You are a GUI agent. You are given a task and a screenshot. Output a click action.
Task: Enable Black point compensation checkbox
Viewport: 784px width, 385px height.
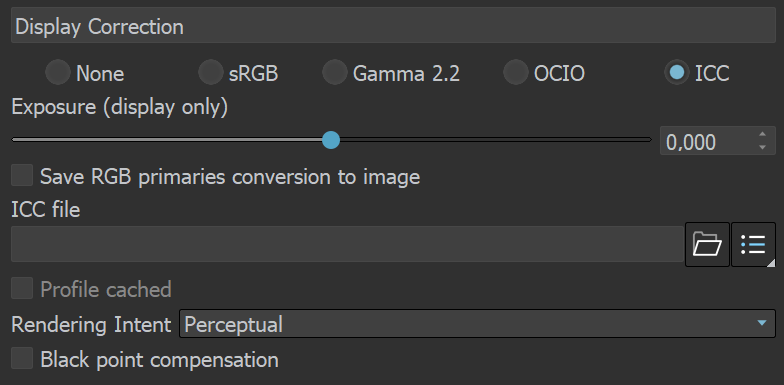tap(22, 358)
